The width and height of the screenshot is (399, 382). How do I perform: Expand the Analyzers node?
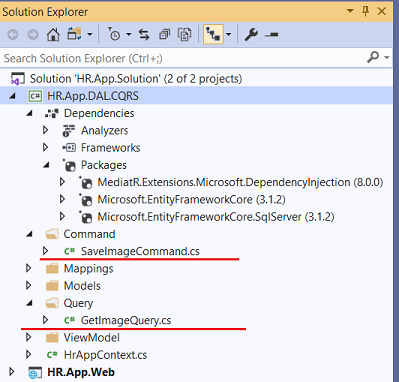point(46,130)
